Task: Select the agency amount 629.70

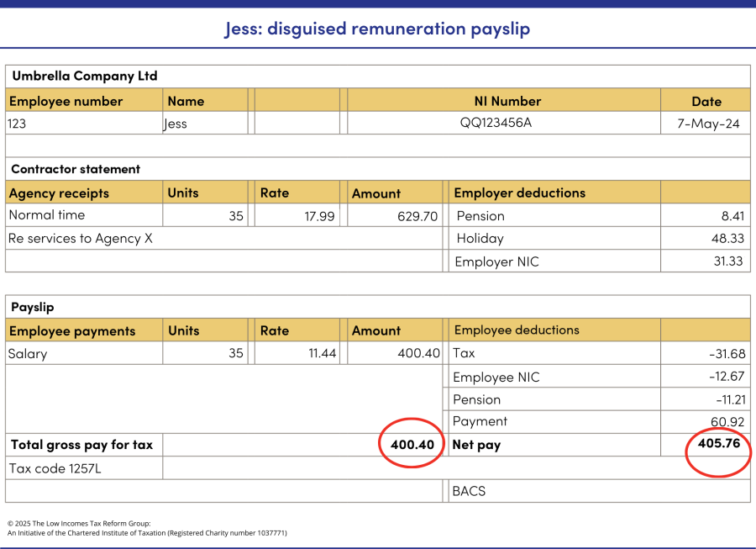Action: [x=417, y=216]
